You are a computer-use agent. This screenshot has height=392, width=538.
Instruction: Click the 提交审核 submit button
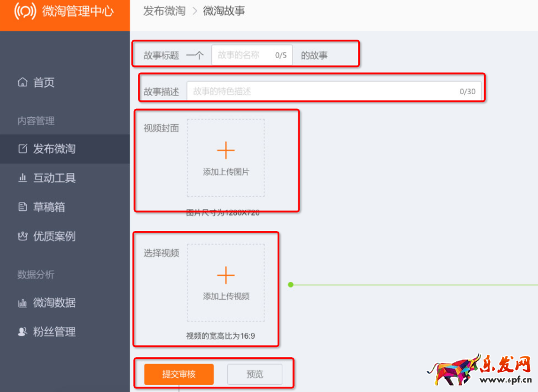point(179,374)
